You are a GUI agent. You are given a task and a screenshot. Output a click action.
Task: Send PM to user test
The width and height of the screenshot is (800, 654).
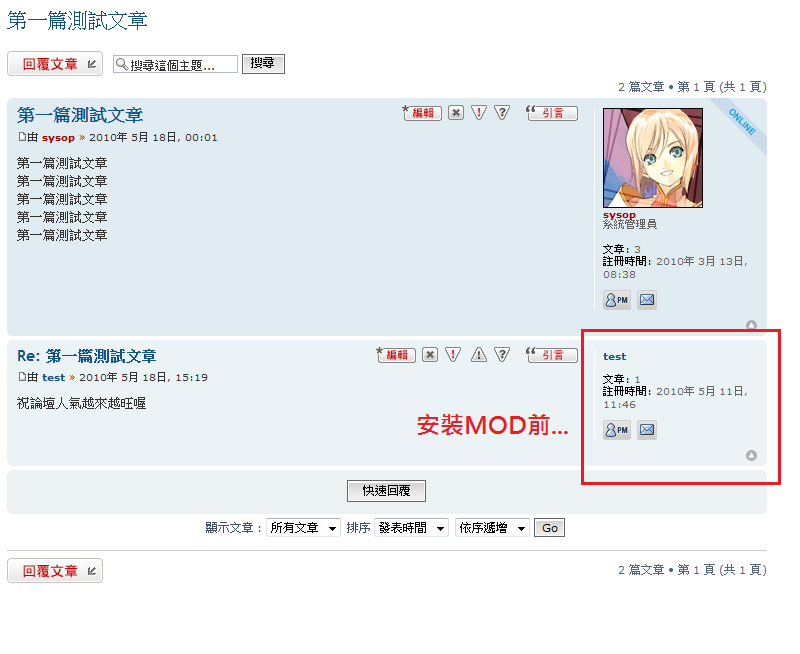pyautogui.click(x=616, y=430)
